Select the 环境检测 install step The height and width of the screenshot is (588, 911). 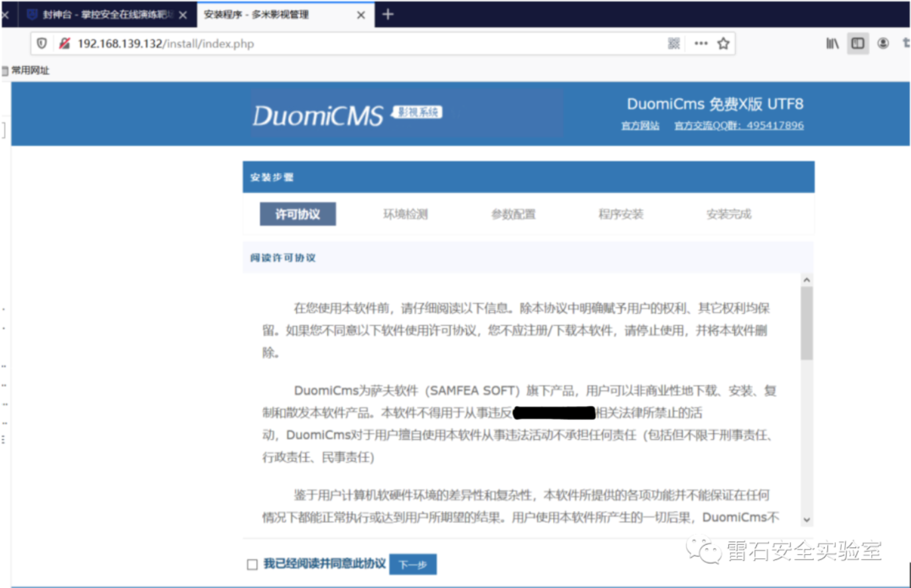[x=405, y=214]
